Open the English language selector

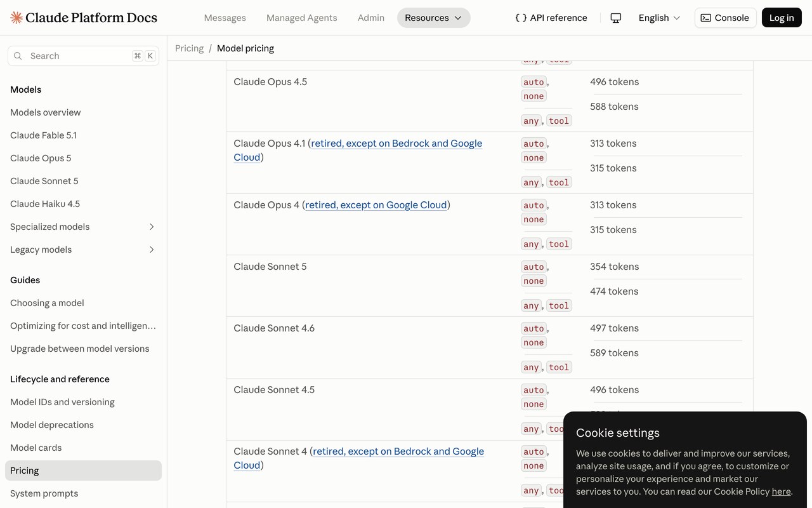(x=659, y=18)
